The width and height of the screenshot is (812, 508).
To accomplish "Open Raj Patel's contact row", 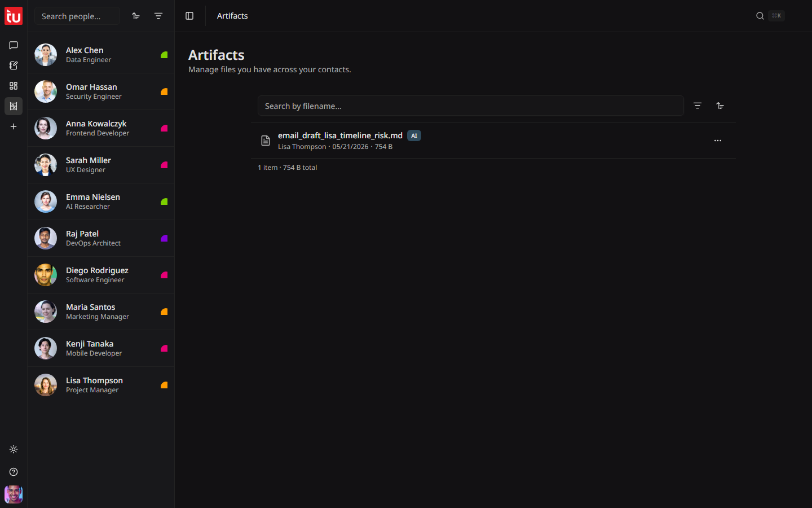I will 101,238.
